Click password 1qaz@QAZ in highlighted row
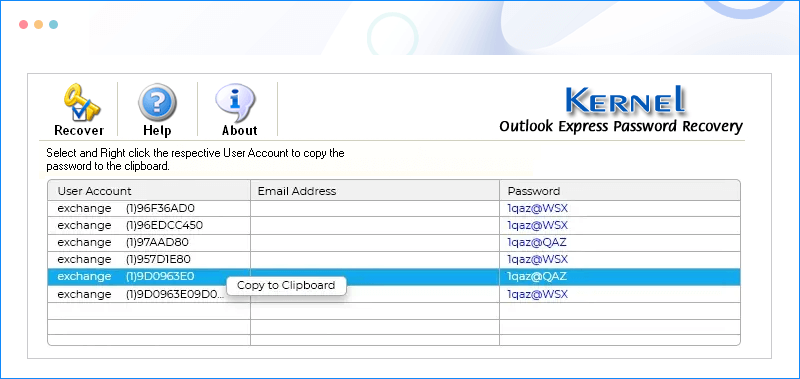 tap(537, 276)
